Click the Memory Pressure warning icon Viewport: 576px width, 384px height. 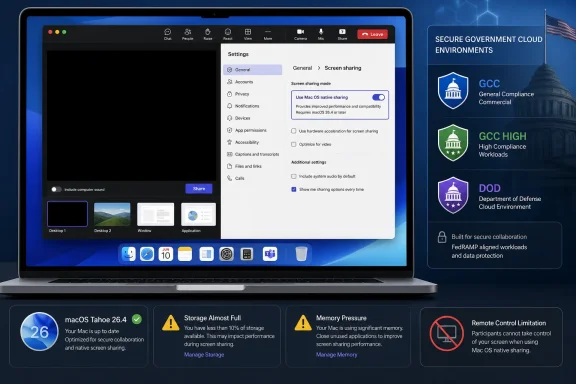[x=303, y=323]
